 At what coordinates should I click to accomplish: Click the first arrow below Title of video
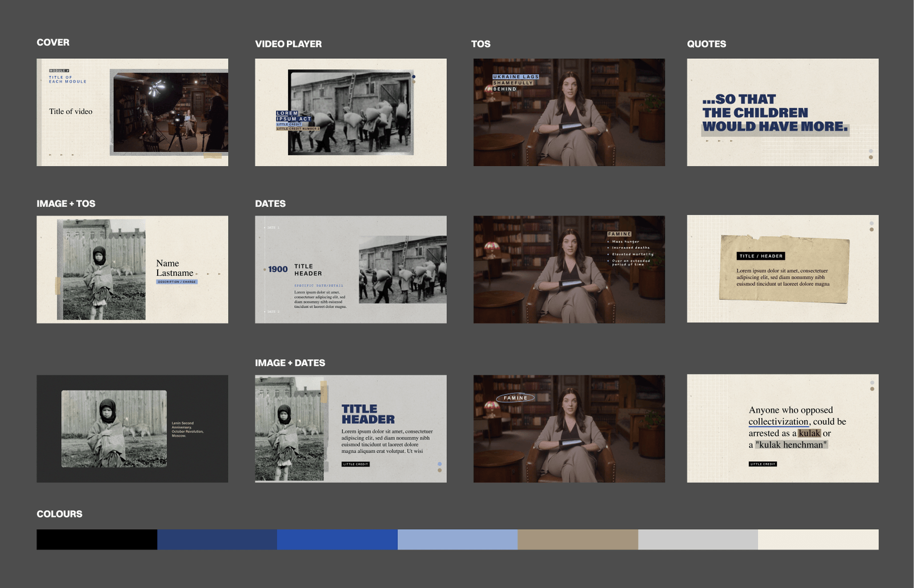coord(50,155)
